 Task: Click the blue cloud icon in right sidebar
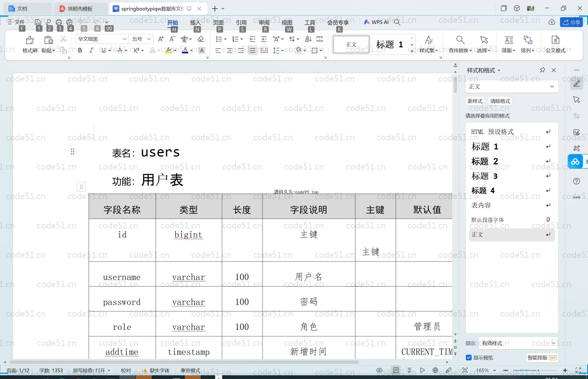click(575, 162)
